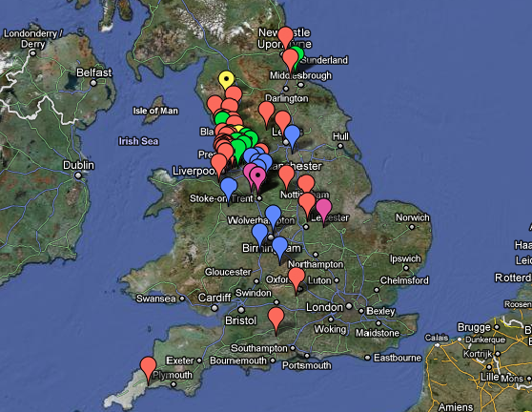Click the Irish Sea label
Viewport: 532px width, 412px height.
pyautogui.click(x=138, y=141)
